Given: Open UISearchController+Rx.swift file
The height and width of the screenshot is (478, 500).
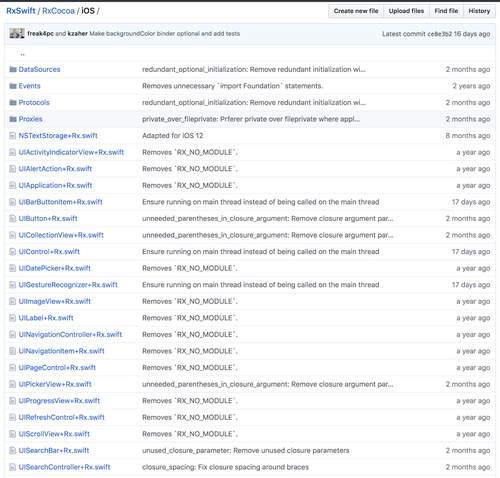Looking at the screenshot, I should coord(64,467).
